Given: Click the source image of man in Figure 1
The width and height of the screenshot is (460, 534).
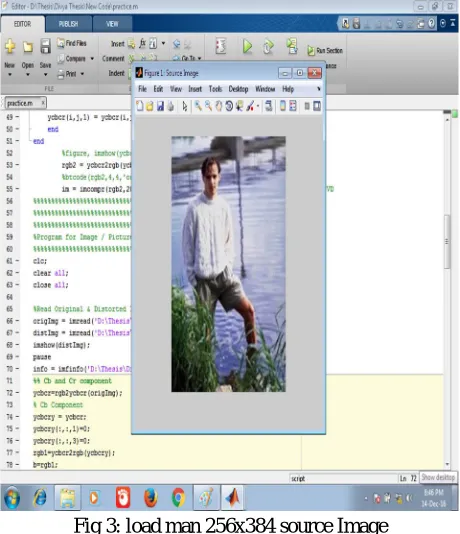Looking at the screenshot, I should click(x=228, y=264).
